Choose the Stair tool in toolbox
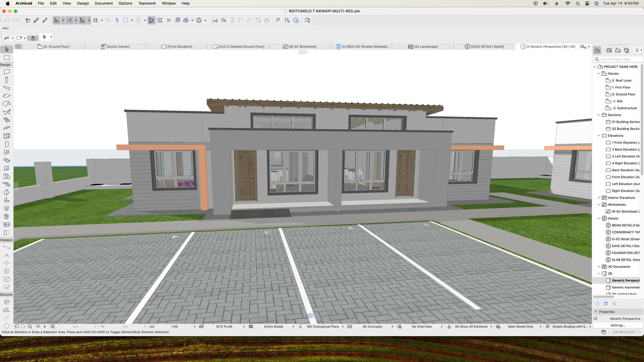Viewport: 644px width, 362px height. 7,120
